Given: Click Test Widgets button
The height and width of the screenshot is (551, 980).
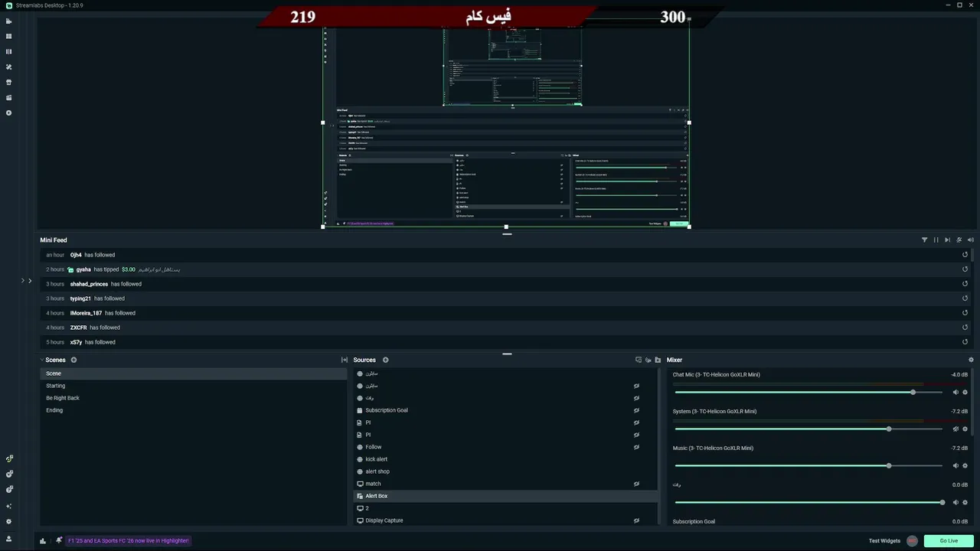Looking at the screenshot, I should (x=884, y=541).
